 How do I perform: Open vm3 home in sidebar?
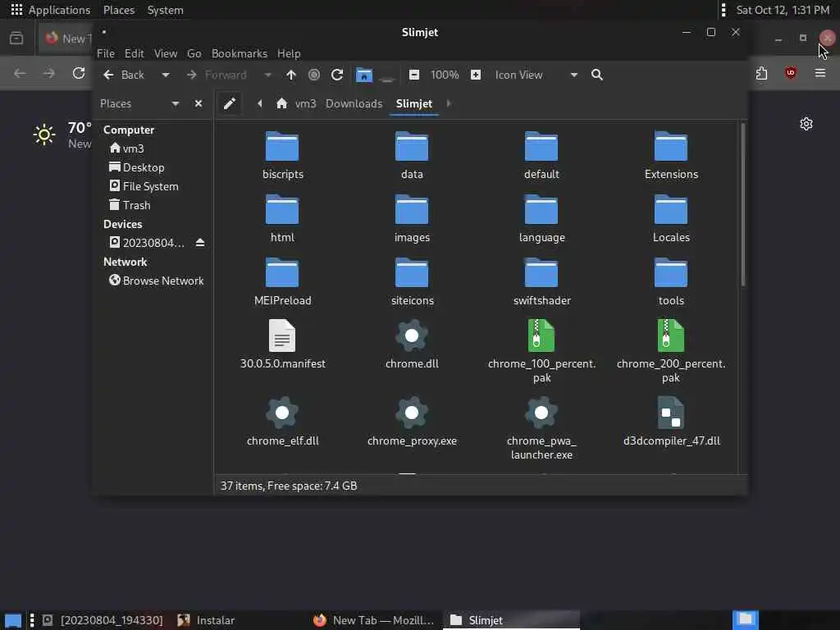pyautogui.click(x=127, y=148)
